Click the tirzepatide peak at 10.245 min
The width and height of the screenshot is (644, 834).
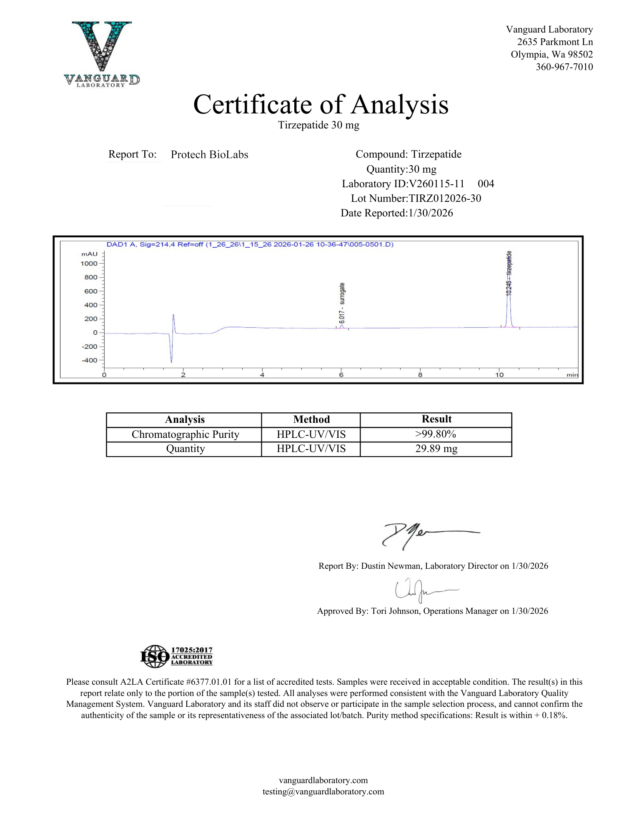509,309
